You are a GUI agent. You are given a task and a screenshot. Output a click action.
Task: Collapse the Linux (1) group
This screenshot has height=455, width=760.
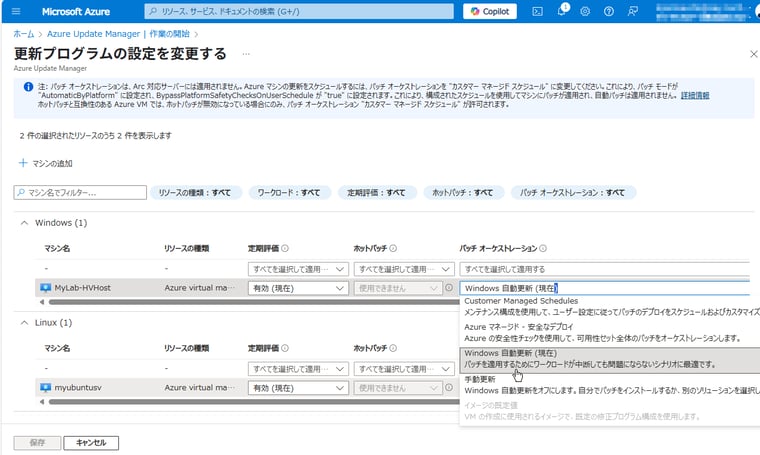coord(24,323)
